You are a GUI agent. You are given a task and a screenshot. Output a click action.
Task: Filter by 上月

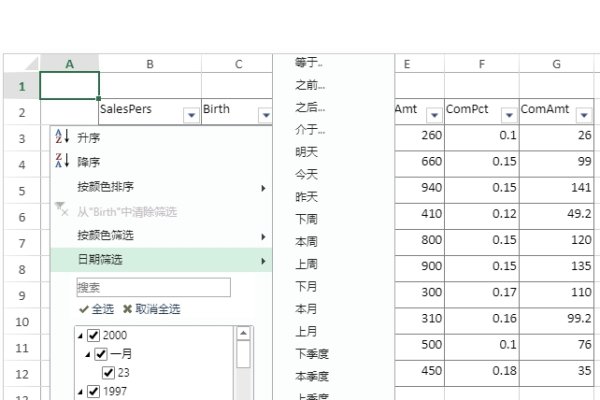[306, 331]
